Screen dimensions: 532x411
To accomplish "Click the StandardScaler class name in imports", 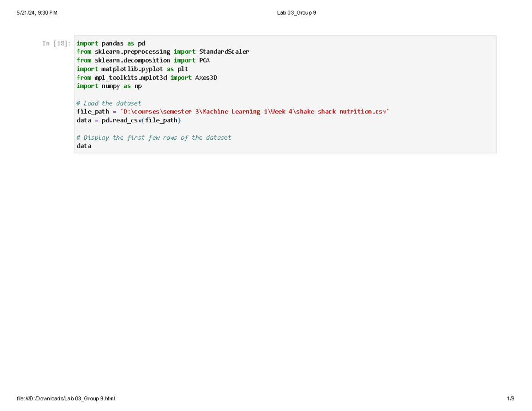I will pyautogui.click(x=224, y=52).
